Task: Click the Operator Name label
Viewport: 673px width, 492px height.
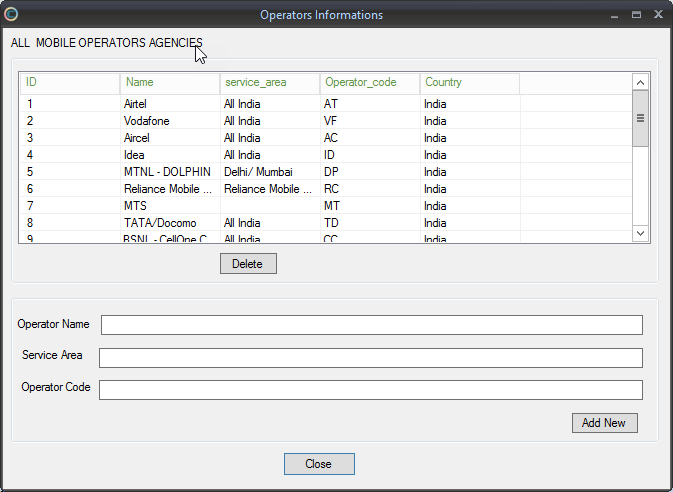Action: [x=53, y=324]
